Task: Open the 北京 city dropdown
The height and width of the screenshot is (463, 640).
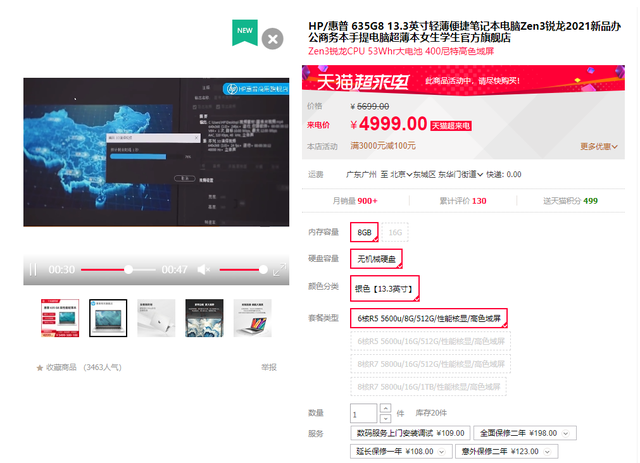Action: [401, 174]
